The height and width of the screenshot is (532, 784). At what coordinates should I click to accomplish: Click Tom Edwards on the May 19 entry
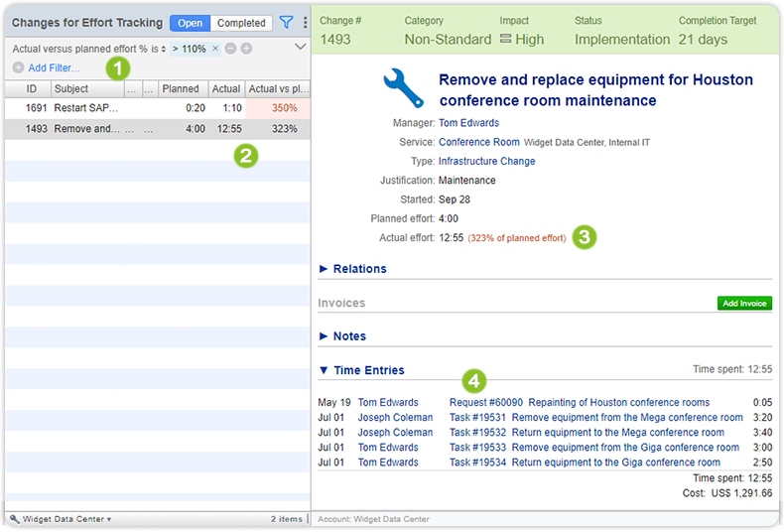tap(388, 403)
